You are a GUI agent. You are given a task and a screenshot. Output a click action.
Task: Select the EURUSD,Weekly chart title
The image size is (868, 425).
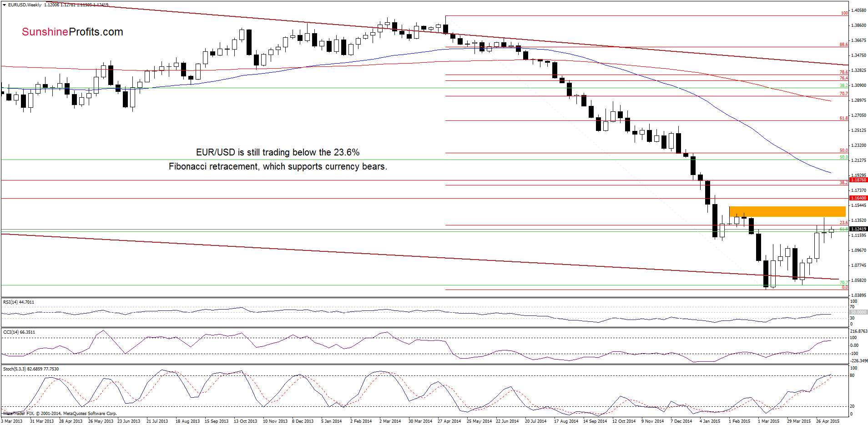(25, 5)
